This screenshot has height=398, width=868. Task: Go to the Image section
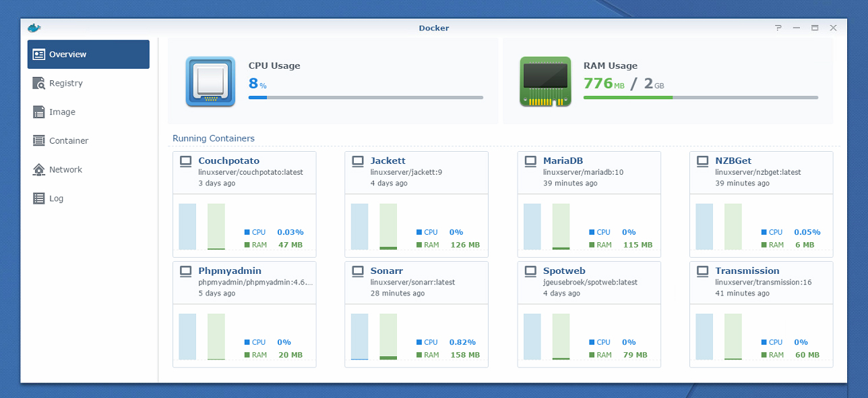tap(88, 112)
